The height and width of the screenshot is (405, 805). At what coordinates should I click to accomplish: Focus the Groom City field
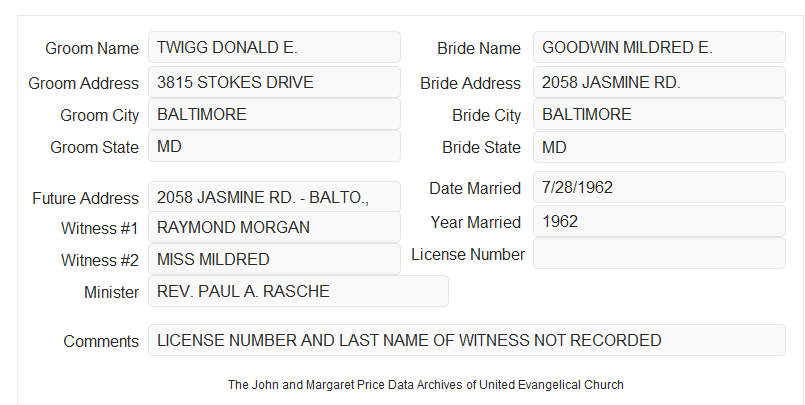pyautogui.click(x=274, y=114)
